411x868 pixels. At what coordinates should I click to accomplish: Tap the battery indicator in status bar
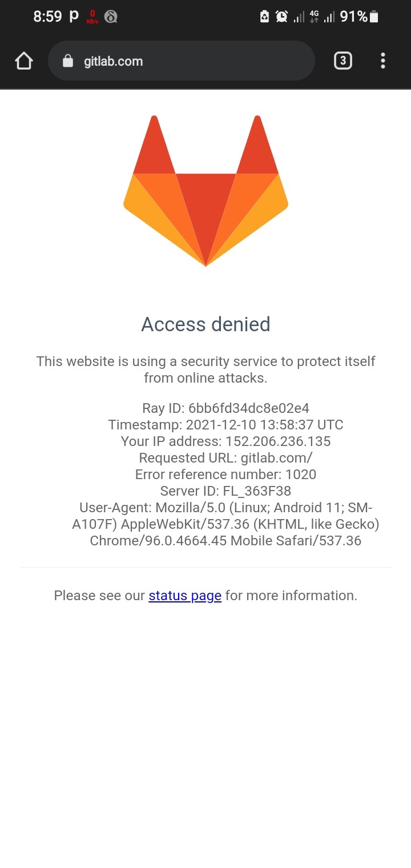[374, 17]
